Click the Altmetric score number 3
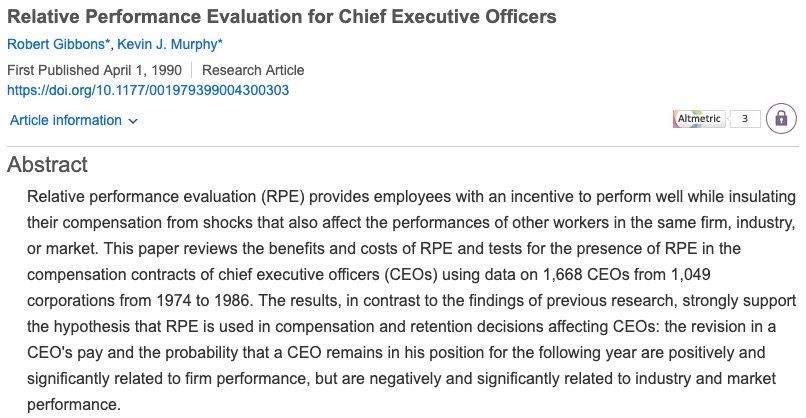Viewport: 806px width, 418px height. click(745, 119)
